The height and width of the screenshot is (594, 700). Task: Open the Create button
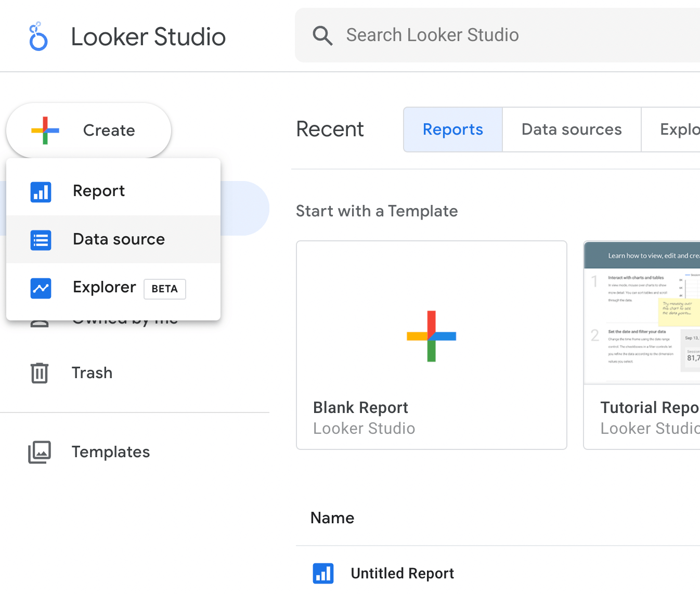88,131
